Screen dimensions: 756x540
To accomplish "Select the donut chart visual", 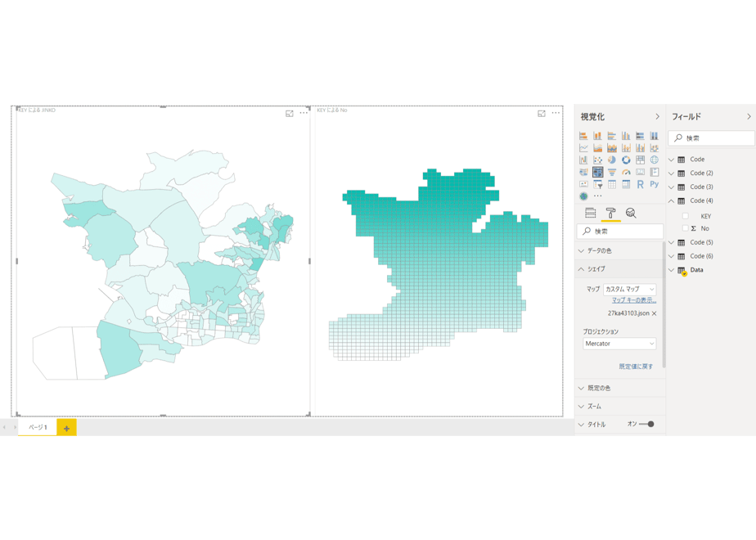I will pyautogui.click(x=626, y=160).
